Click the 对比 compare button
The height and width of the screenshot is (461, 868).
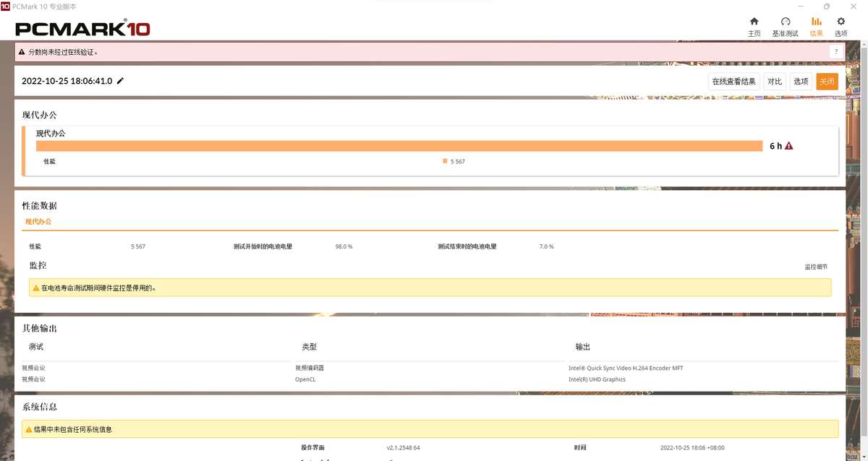(775, 81)
